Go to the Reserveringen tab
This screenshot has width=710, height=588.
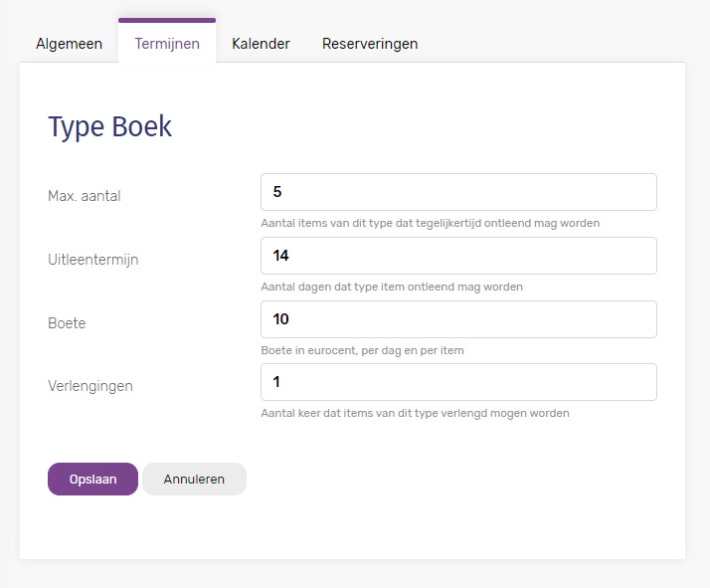(370, 44)
